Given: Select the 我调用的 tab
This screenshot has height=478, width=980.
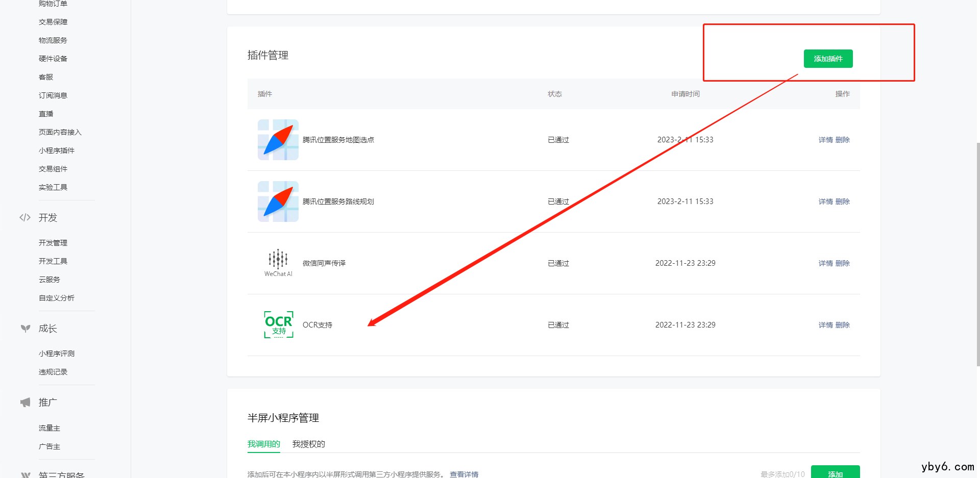Looking at the screenshot, I should click(x=263, y=444).
